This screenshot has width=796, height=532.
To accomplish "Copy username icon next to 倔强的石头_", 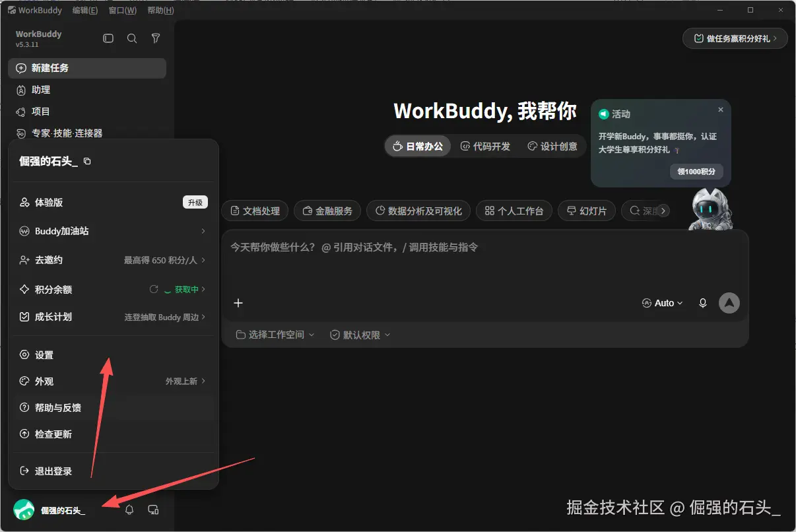I will pos(87,162).
